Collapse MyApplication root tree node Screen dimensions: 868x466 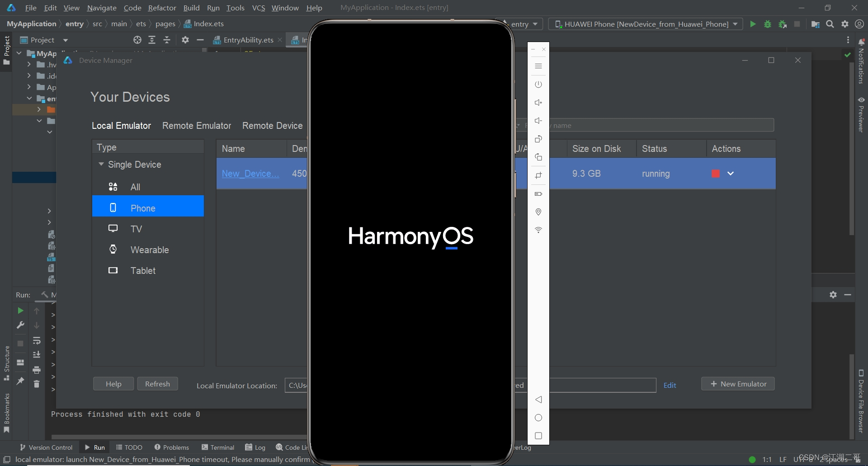point(19,53)
